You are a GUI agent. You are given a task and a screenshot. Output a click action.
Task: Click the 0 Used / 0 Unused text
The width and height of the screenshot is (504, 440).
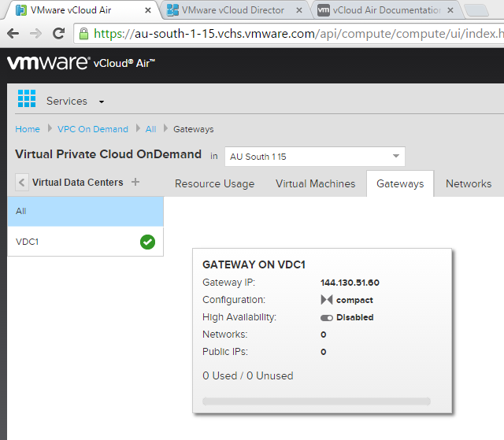click(x=248, y=375)
